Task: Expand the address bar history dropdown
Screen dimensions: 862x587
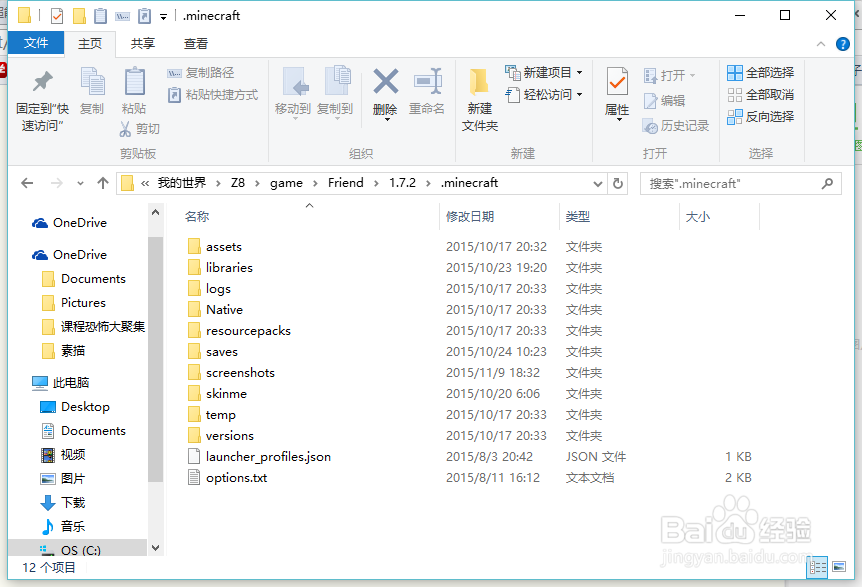Action: click(598, 184)
